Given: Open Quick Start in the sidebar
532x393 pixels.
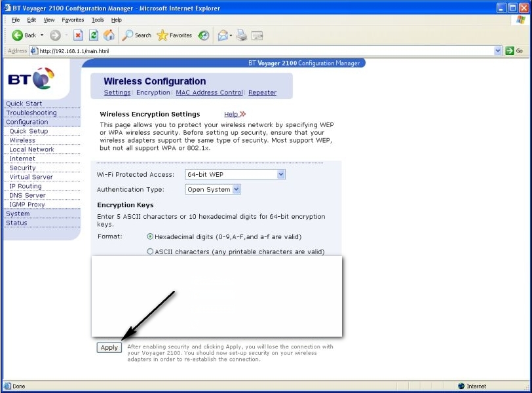Looking at the screenshot, I should [24, 103].
